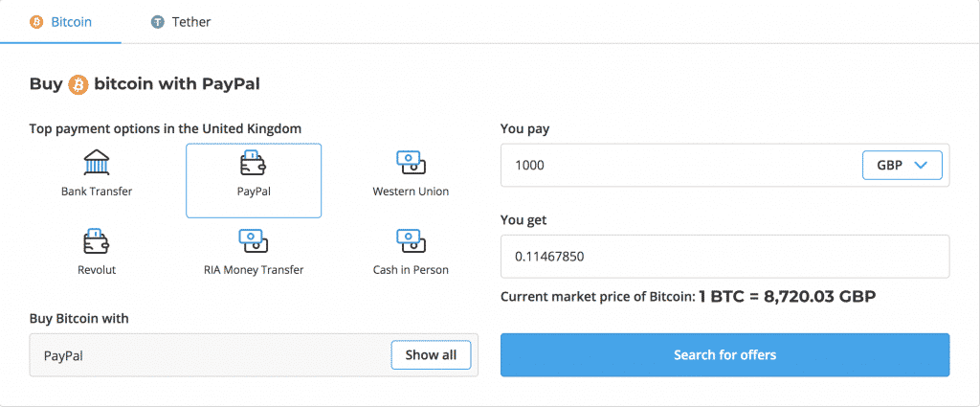Click the Tether coin tab icon
The height and width of the screenshot is (407, 980).
pos(158,23)
